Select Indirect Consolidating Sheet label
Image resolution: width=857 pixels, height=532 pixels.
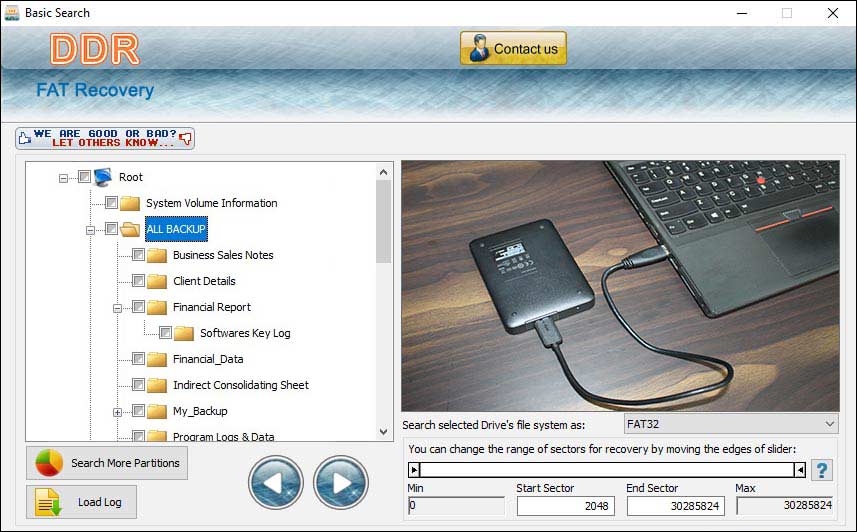tap(240, 385)
